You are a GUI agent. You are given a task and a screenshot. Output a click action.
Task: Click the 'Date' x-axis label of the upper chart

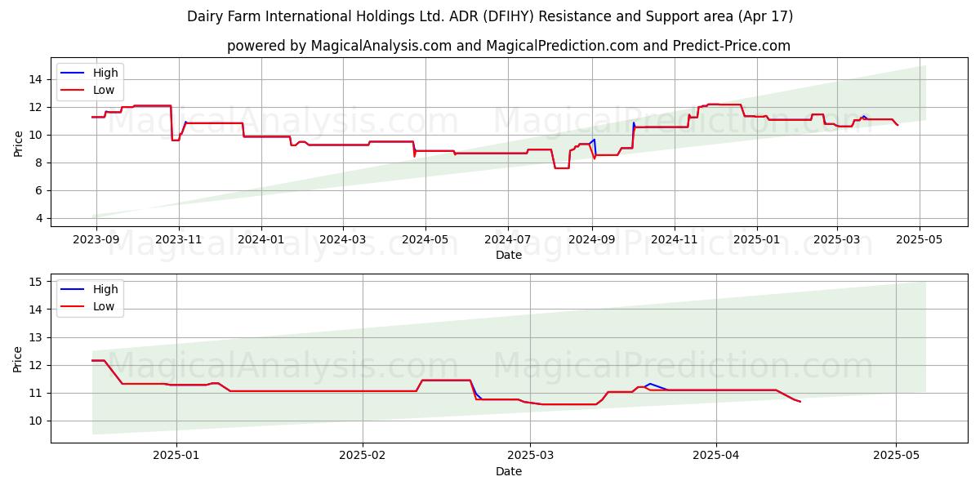pyautogui.click(x=509, y=256)
